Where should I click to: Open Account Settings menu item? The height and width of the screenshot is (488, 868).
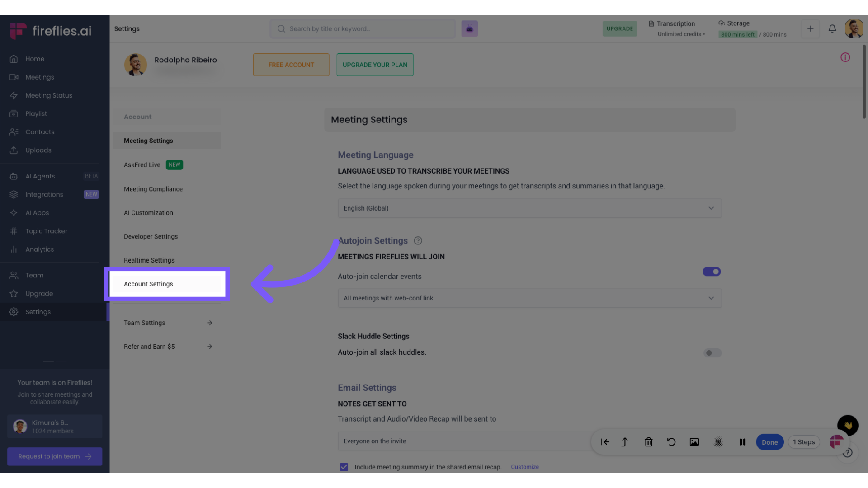coord(149,284)
